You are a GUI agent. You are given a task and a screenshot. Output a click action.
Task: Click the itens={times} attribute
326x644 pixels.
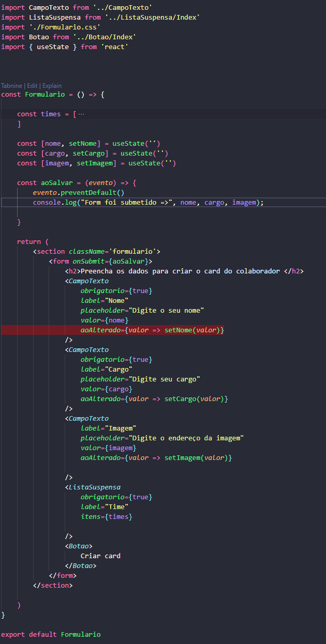107,517
